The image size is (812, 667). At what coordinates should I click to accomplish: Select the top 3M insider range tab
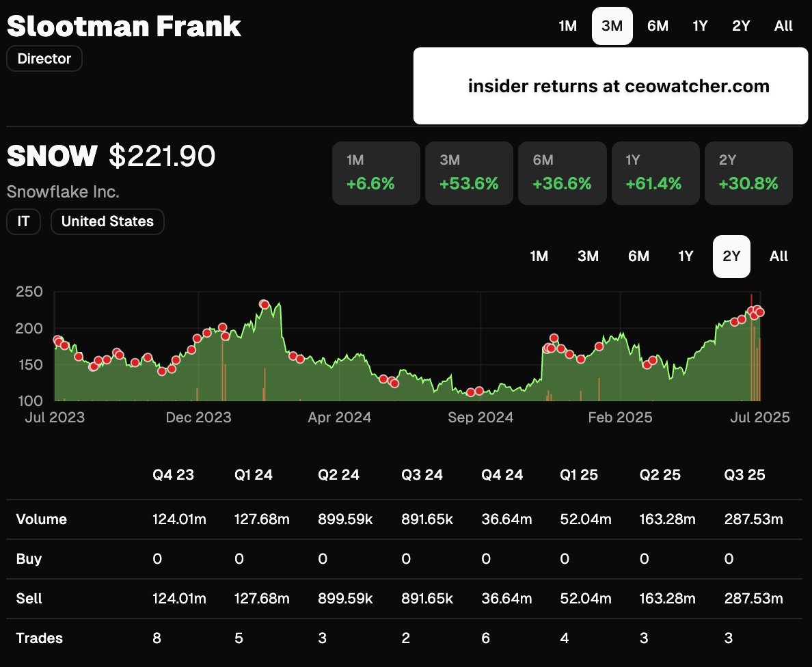click(612, 26)
